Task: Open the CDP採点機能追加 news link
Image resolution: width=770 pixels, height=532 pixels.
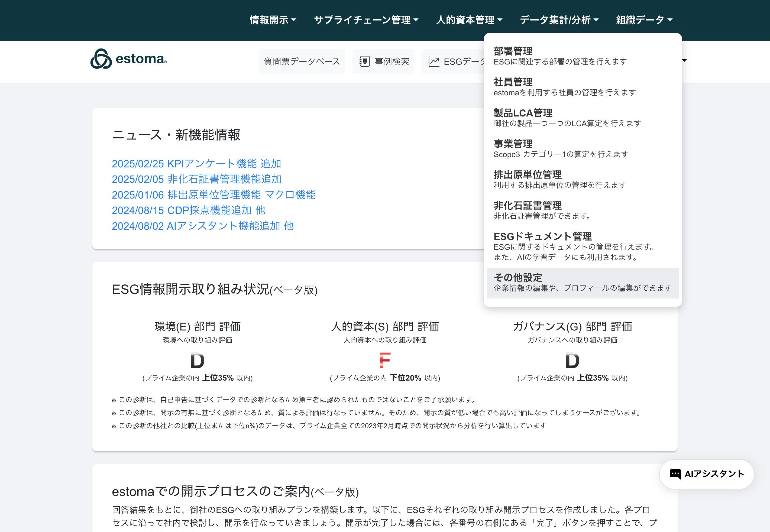Action: (188, 210)
